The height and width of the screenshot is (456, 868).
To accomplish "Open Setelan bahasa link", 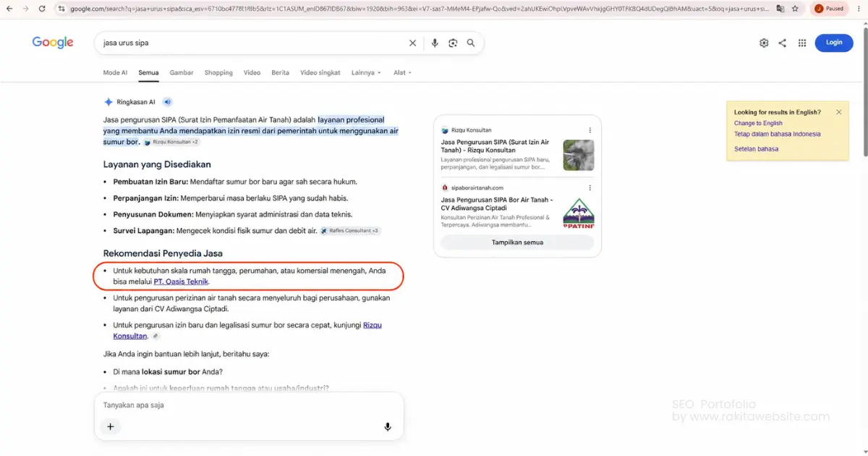I will [x=756, y=149].
